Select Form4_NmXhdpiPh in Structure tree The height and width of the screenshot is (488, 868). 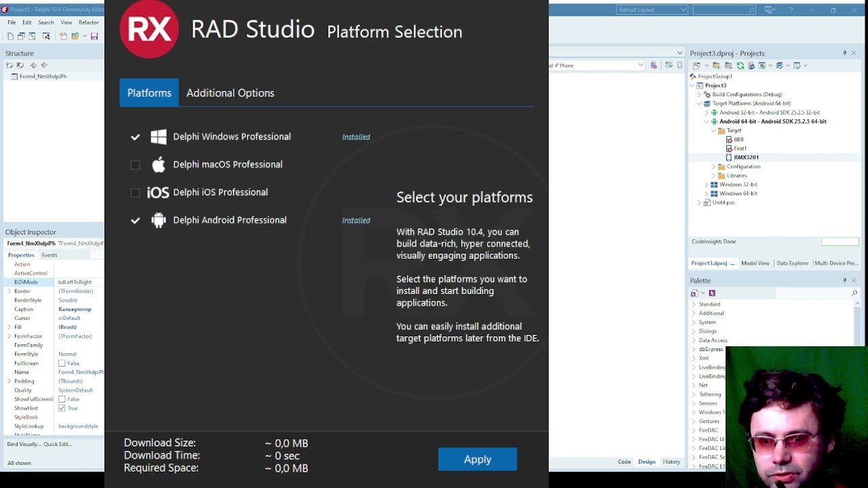[43, 77]
